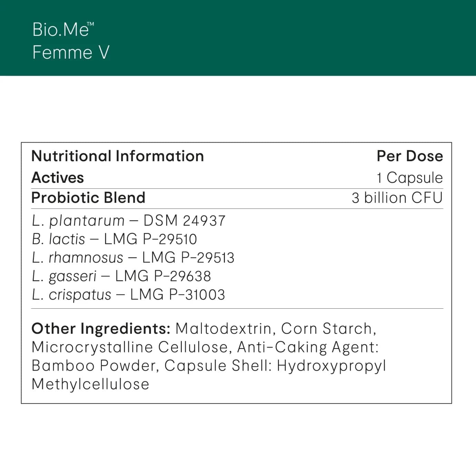
Task: Select the 3 billion CFU value
Action: pos(397,198)
